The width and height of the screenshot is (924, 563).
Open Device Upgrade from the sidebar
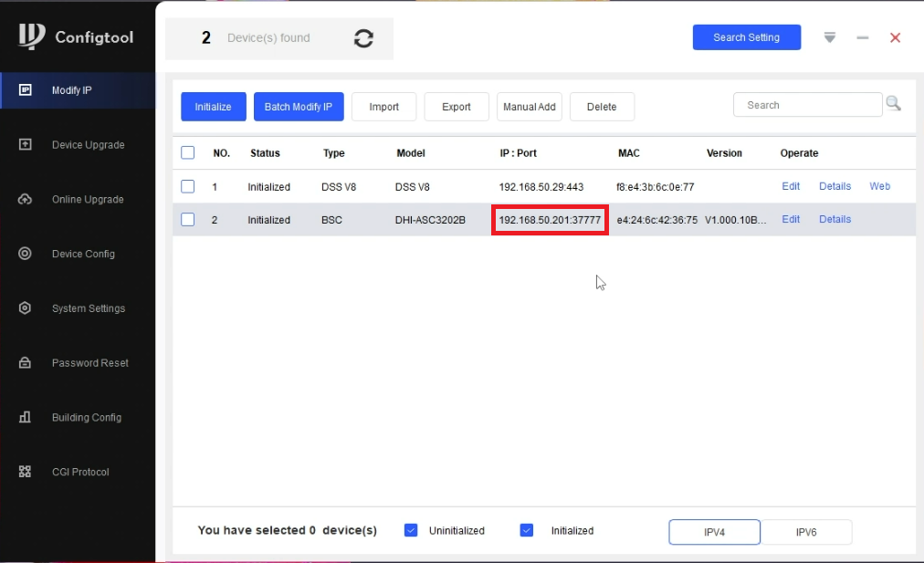point(78,145)
